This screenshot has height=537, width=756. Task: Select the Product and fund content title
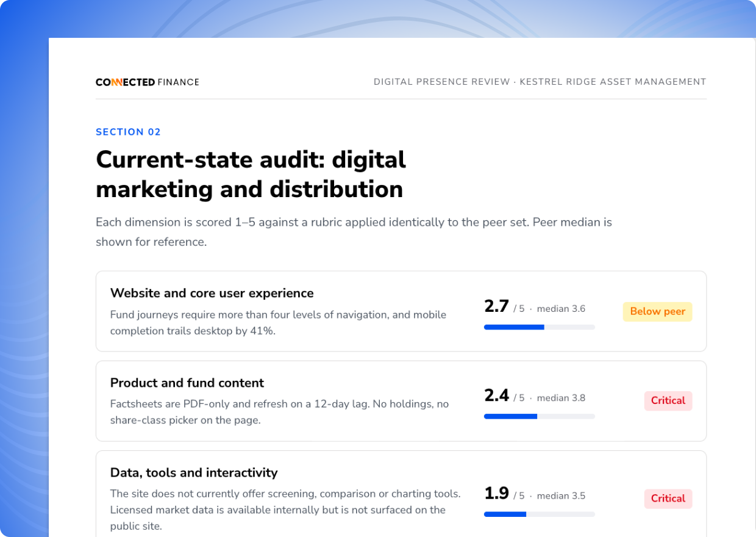(187, 383)
